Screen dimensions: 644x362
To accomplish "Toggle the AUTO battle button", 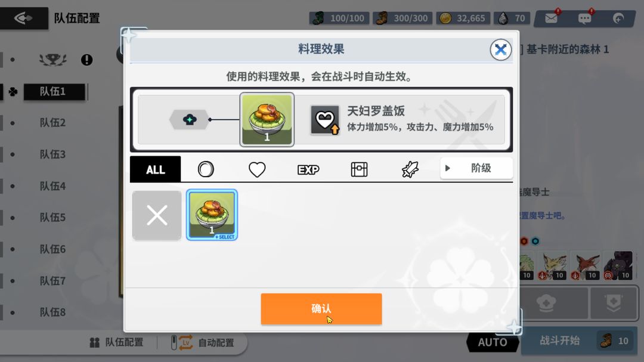I will (493, 342).
